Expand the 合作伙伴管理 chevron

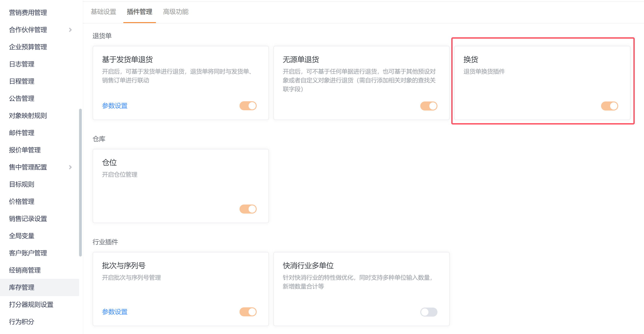(x=70, y=30)
